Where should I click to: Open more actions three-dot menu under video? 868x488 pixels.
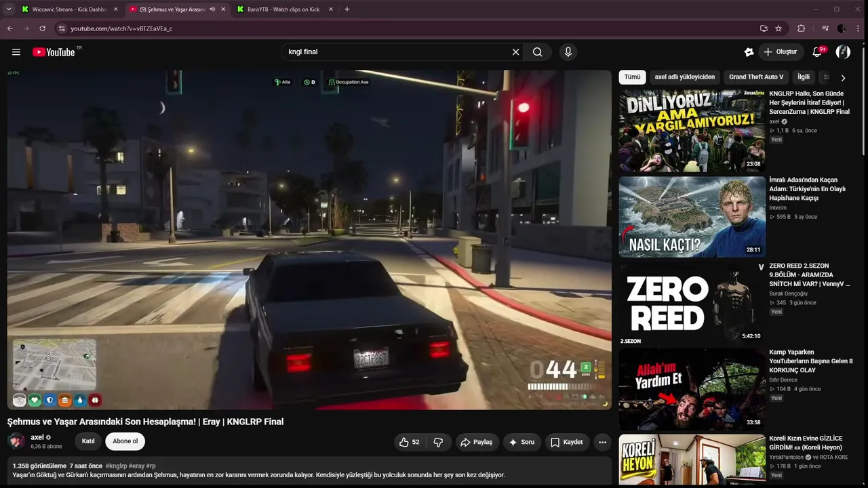602,442
